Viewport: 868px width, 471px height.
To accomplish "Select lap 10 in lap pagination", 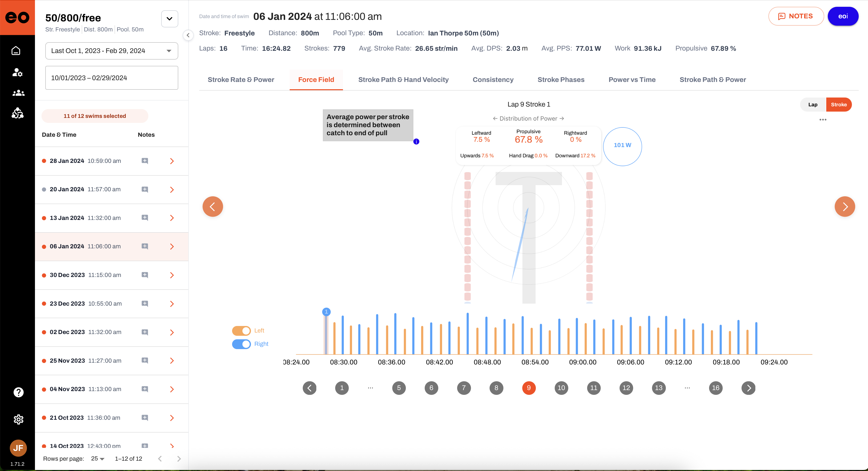I will 561,388.
